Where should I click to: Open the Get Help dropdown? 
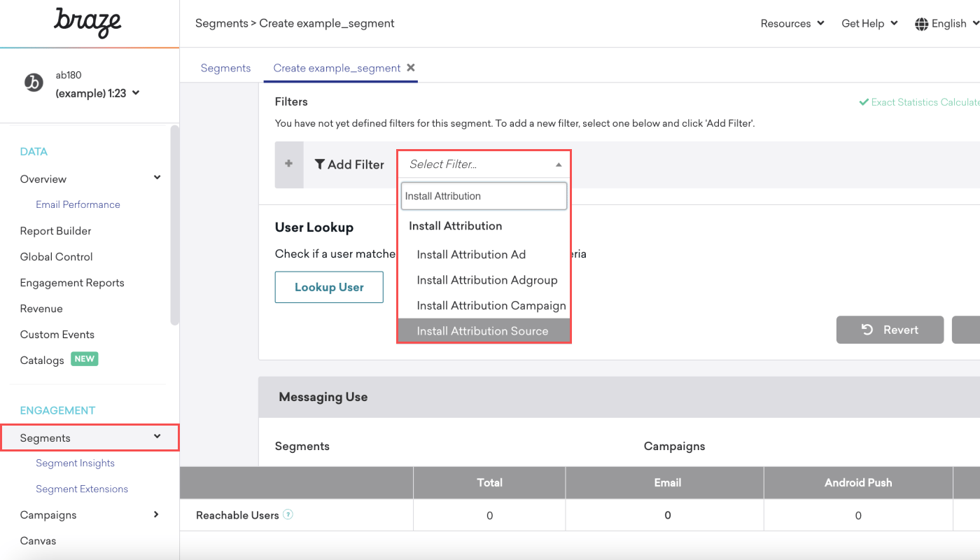click(869, 24)
